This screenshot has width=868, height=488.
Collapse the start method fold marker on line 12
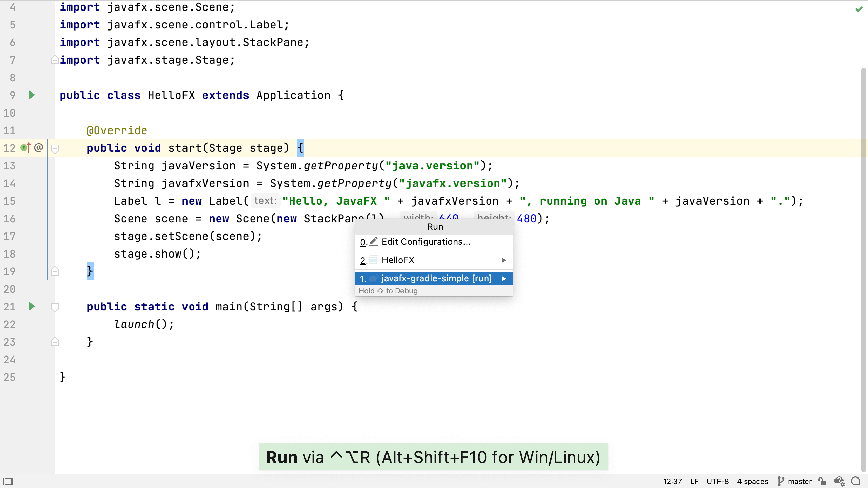(55, 148)
